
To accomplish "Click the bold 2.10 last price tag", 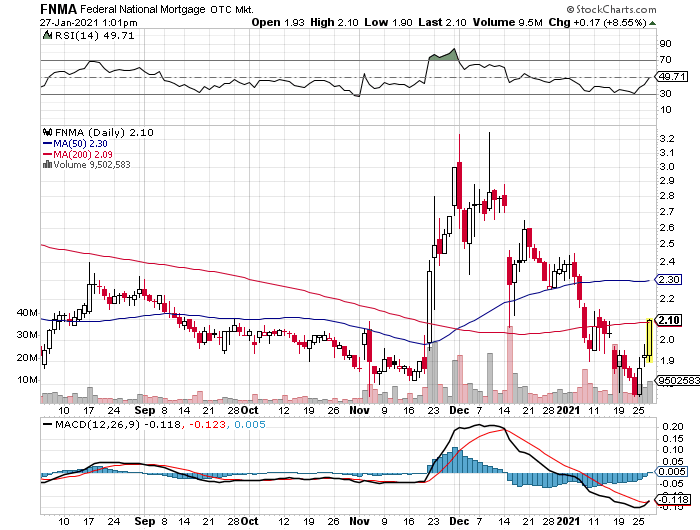I will pos(669,320).
